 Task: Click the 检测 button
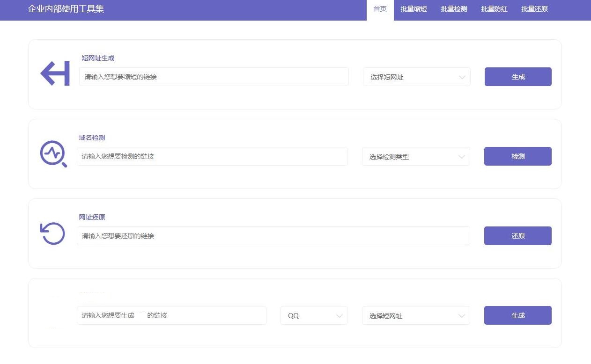pos(517,156)
